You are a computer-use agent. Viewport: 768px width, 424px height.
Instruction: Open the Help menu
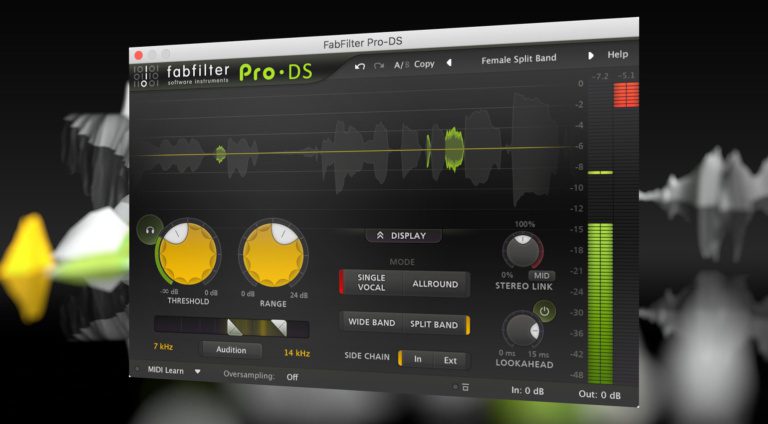(618, 54)
